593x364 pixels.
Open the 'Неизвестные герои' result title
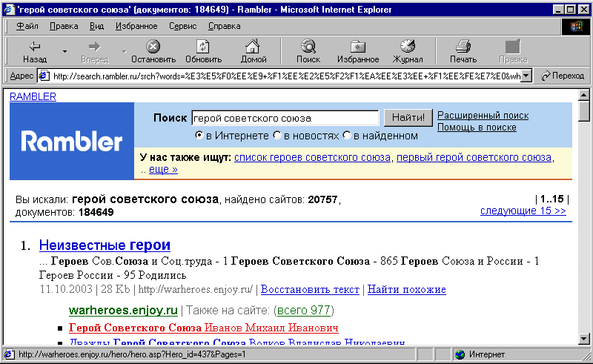105,245
